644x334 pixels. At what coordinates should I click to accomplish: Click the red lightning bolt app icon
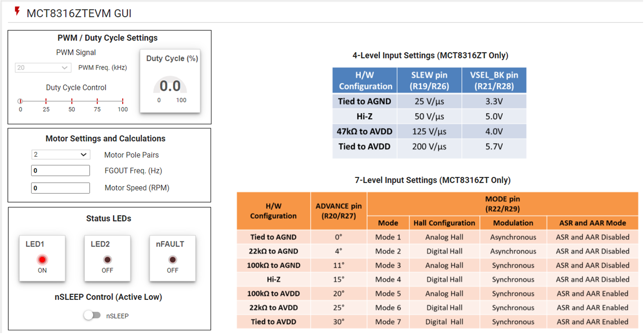pyautogui.click(x=17, y=12)
